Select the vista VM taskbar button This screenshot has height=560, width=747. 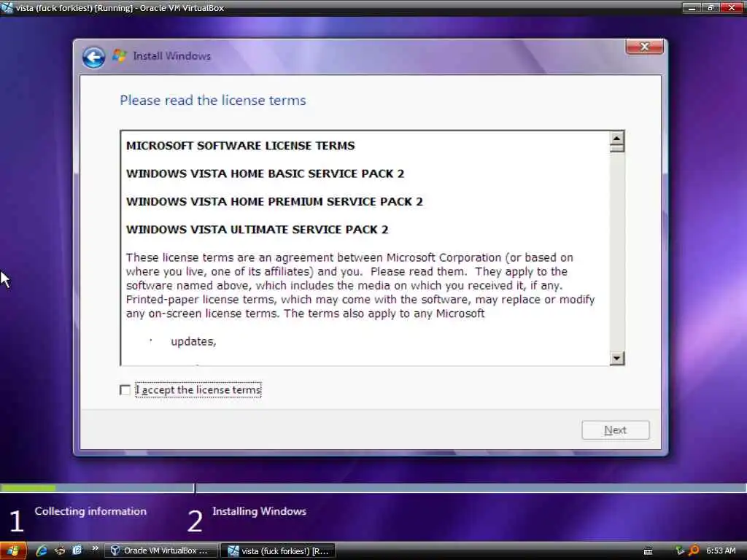[279, 551]
